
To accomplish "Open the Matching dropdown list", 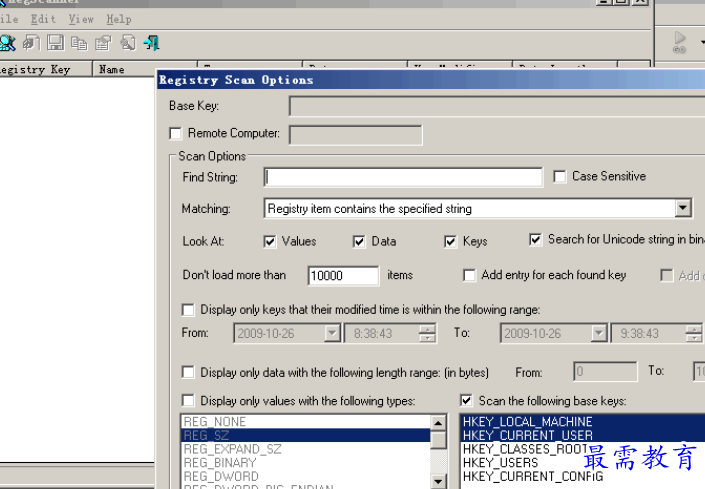I will [x=683, y=208].
